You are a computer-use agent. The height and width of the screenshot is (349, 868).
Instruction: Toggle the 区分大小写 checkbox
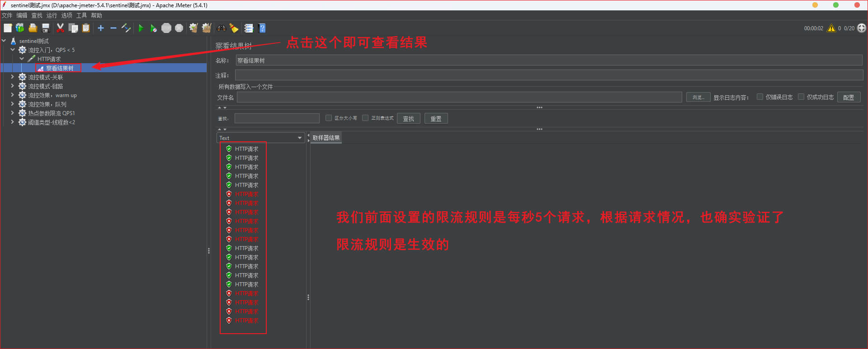[x=329, y=118]
